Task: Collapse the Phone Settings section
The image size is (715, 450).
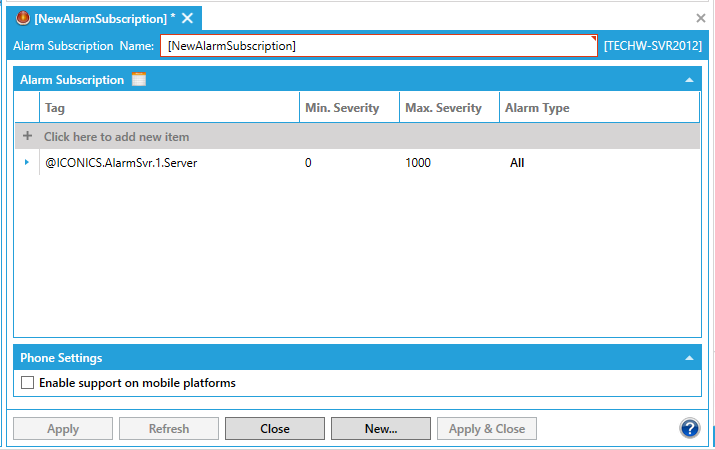Action: point(688,358)
